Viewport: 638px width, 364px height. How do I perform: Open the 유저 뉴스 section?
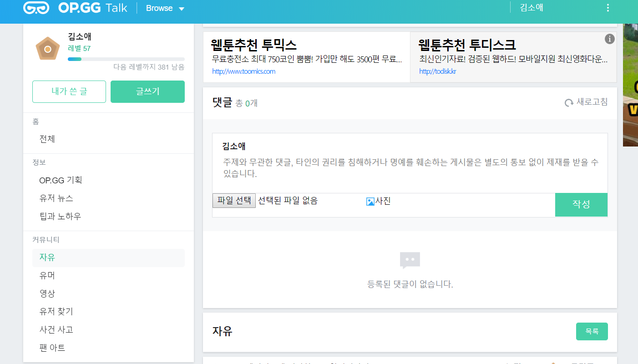[x=56, y=198]
